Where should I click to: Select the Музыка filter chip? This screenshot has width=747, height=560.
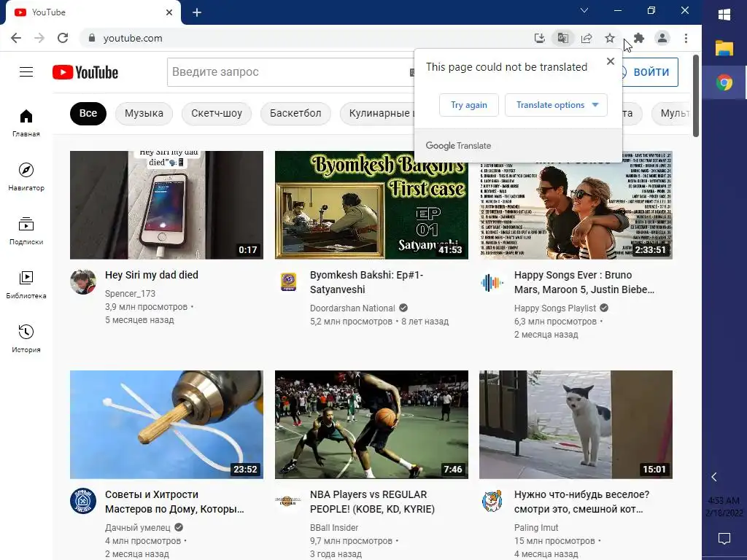tap(144, 113)
